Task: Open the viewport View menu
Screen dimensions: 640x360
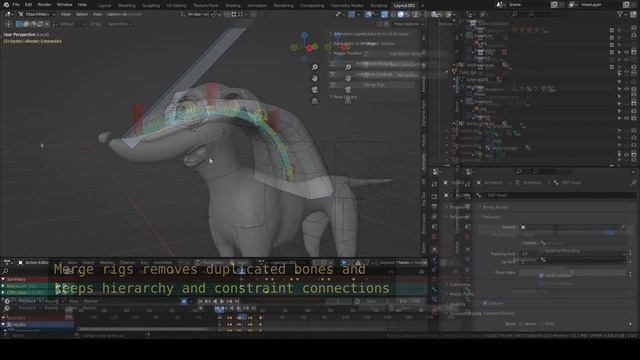Action: (x=65, y=14)
